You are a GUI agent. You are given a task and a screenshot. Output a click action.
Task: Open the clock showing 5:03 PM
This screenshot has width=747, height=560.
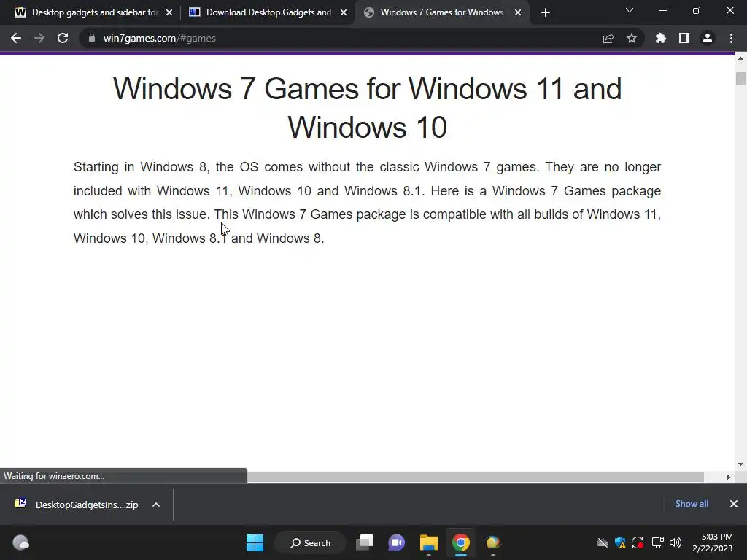(713, 542)
